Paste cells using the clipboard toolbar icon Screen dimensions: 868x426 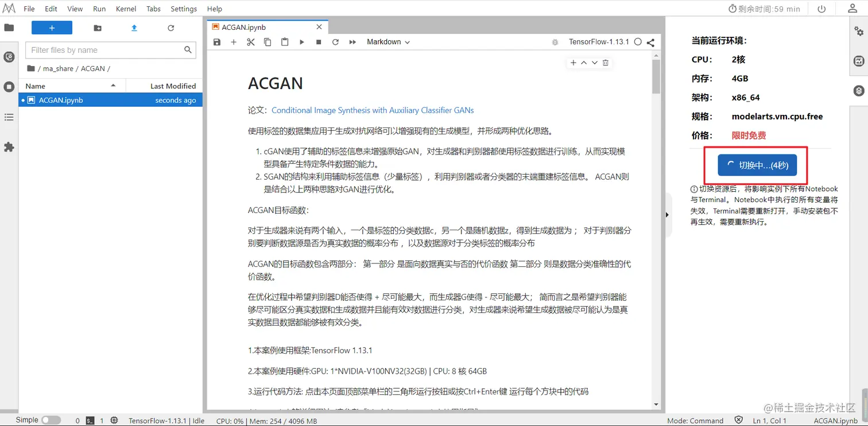pos(285,42)
